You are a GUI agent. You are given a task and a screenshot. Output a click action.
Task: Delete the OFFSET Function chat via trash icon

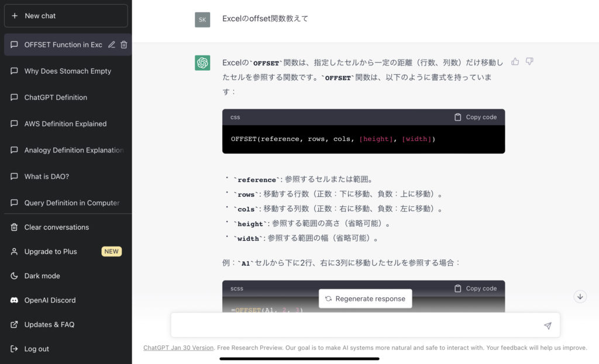123,45
